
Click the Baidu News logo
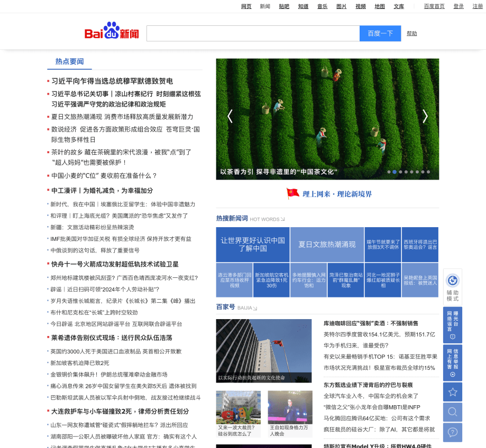point(112,31)
